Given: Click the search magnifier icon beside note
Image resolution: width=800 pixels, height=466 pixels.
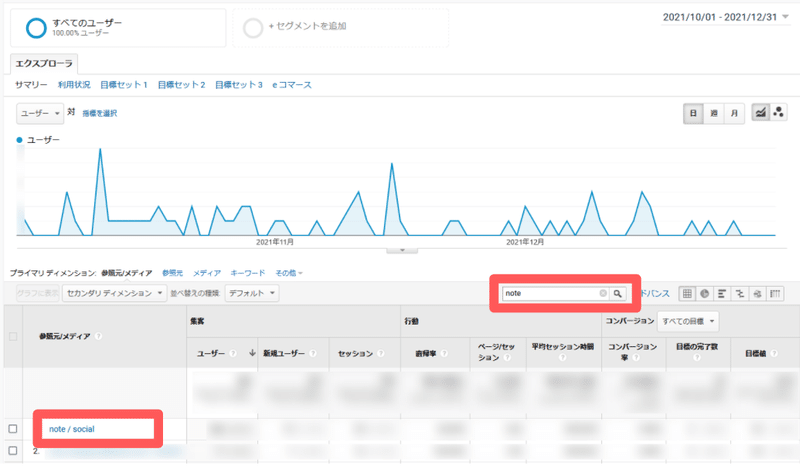Looking at the screenshot, I should (617, 293).
